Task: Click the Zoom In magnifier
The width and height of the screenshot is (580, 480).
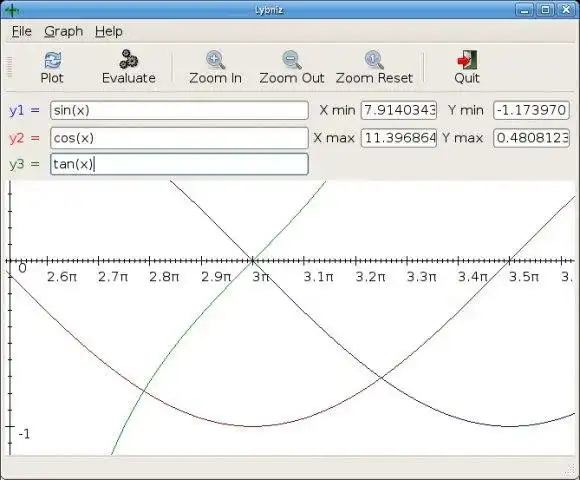Action: tap(215, 60)
